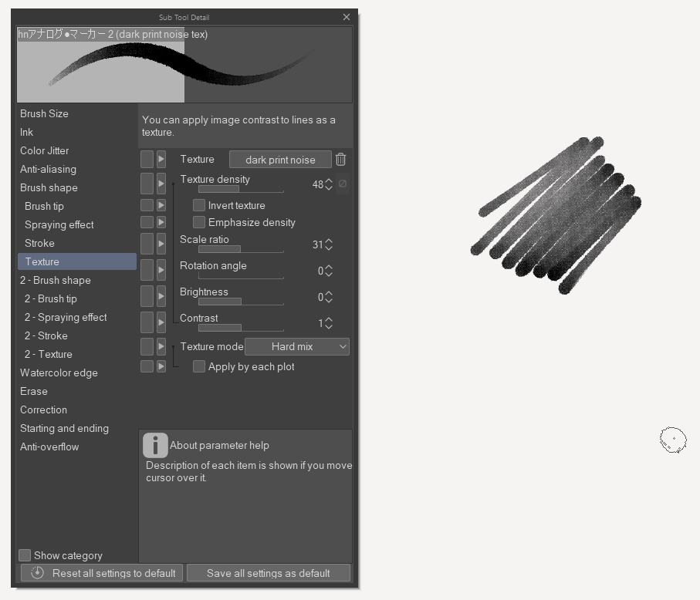Click arrow button beside Contrast
700x600 pixels.
(161, 322)
